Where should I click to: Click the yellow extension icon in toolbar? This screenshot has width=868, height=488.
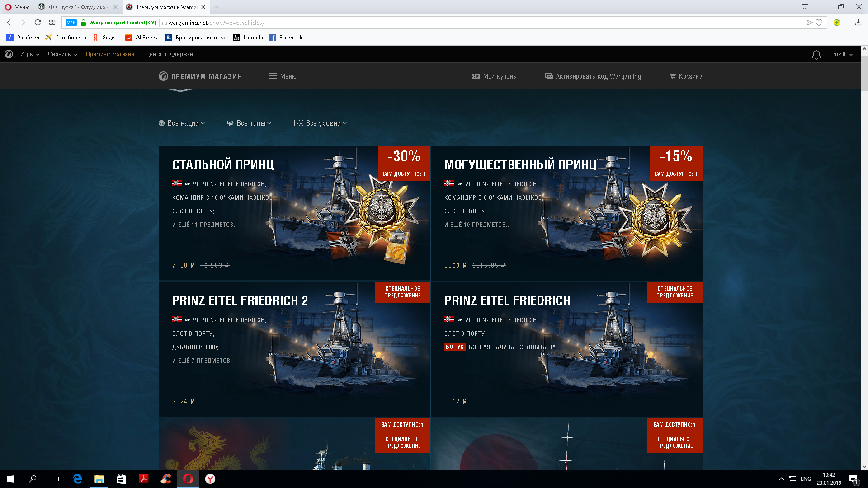coord(837,23)
